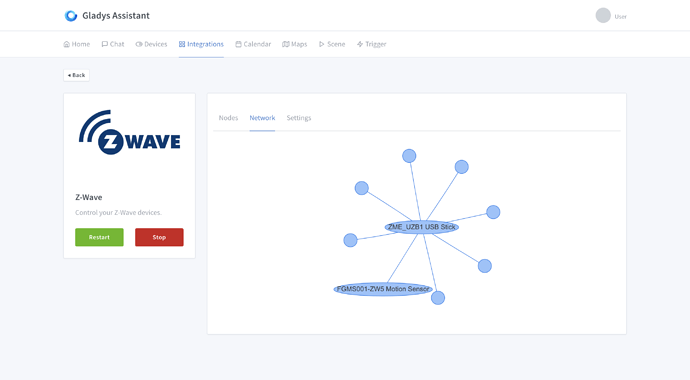Screen dimensions: 690x380
Task: Select the FGMS001-ZW5 Motion Sensor node
Action: click(x=383, y=289)
